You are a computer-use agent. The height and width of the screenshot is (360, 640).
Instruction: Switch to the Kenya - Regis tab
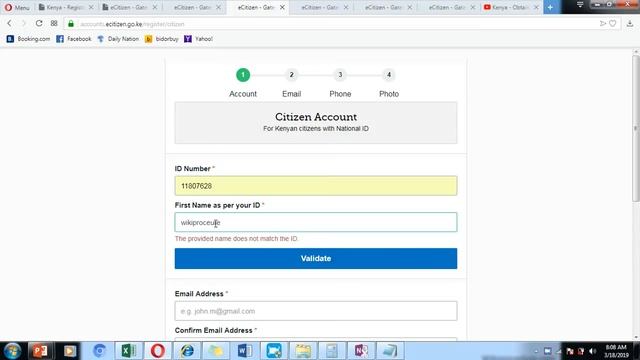click(65, 7)
